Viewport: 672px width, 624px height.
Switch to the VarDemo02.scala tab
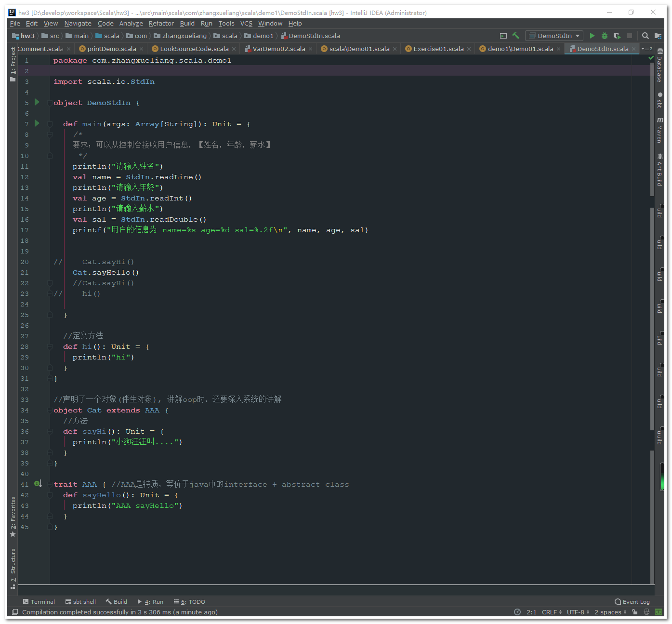(x=279, y=49)
